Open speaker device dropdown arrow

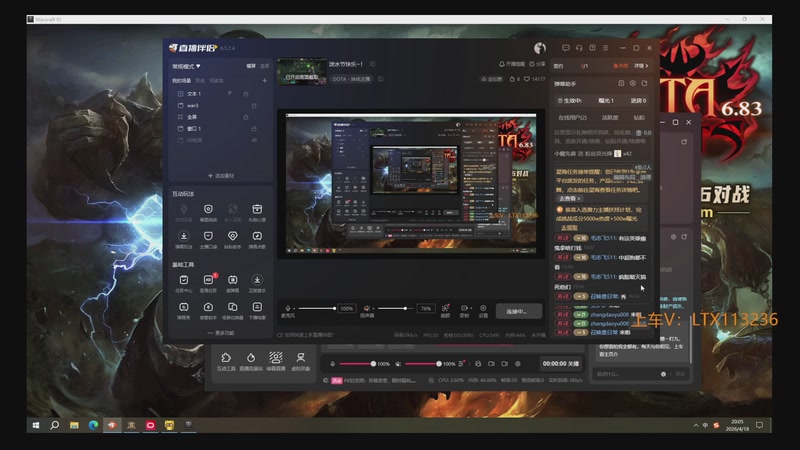coord(373,309)
